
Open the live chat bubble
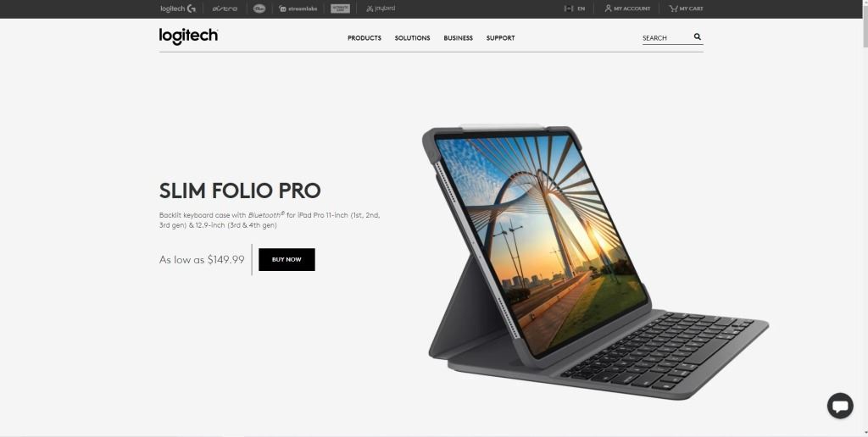click(840, 406)
